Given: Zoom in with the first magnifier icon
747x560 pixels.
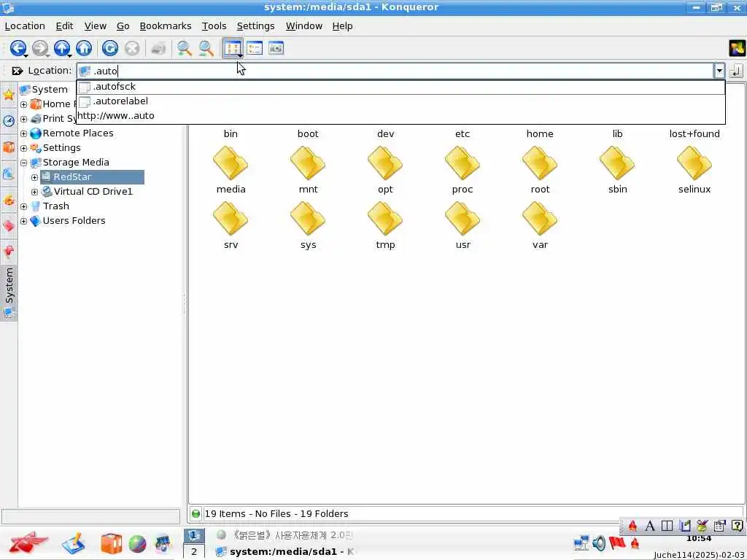Looking at the screenshot, I should coord(184,48).
